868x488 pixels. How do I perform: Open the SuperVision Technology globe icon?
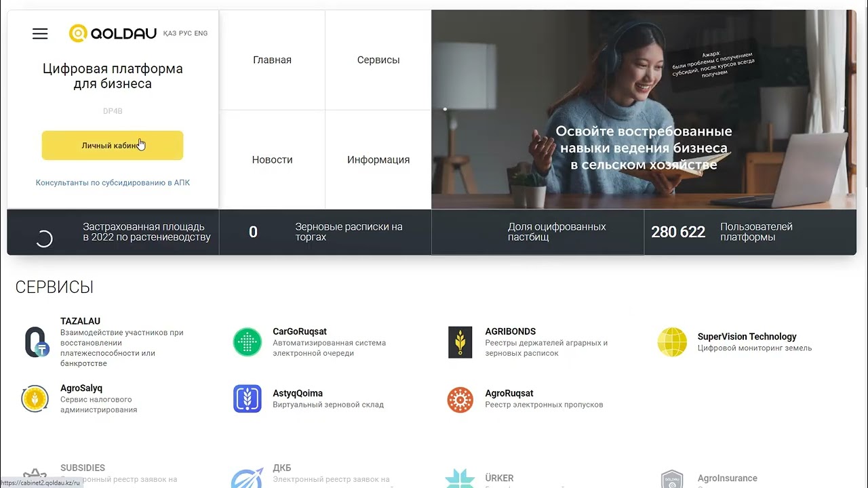672,342
